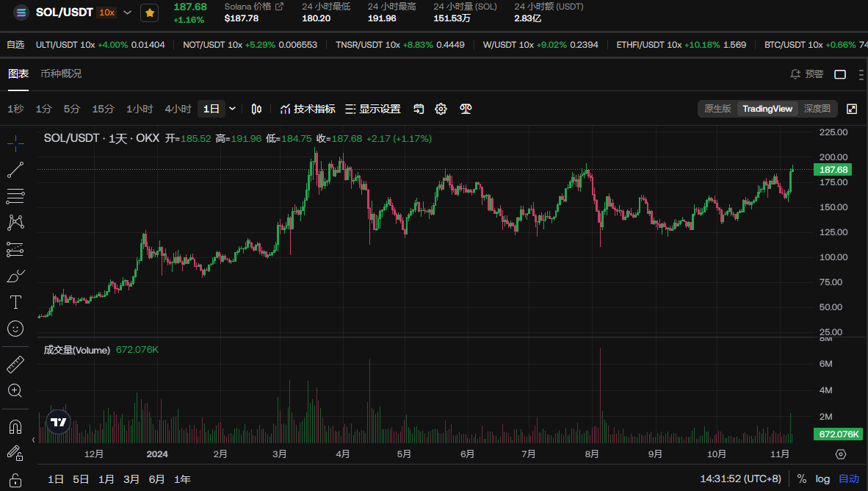The image size is (868, 491).
Task: Add SOL/USDT to favorites with star
Action: (x=149, y=12)
